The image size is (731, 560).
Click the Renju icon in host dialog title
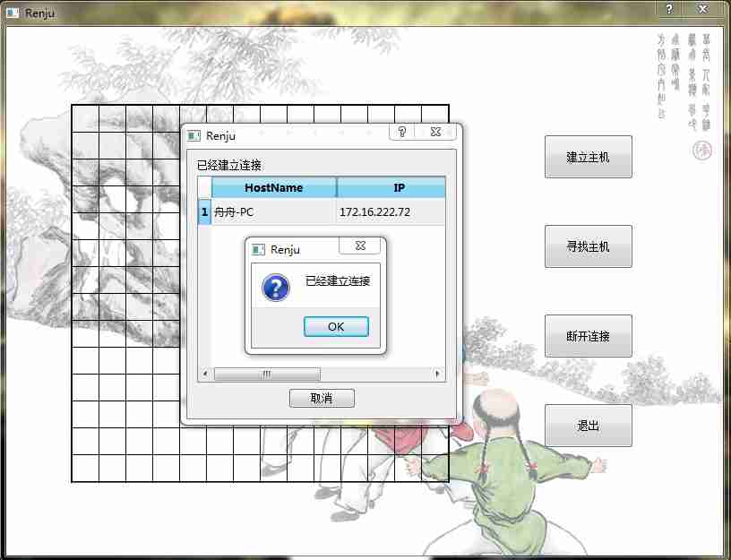pyautogui.click(x=193, y=135)
